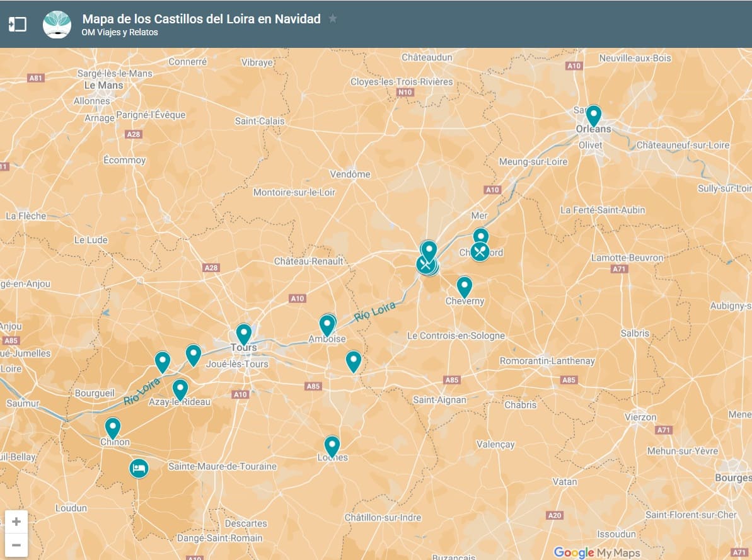Image resolution: width=752 pixels, height=560 pixels.
Task: Click the Joué-lès-Tours label
Action: pyautogui.click(x=237, y=364)
